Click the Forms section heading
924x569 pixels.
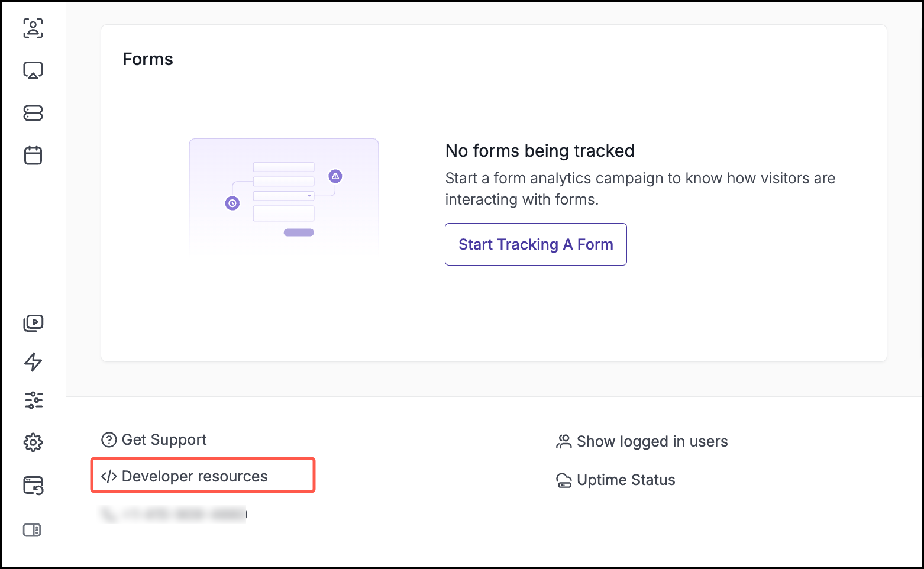148,59
